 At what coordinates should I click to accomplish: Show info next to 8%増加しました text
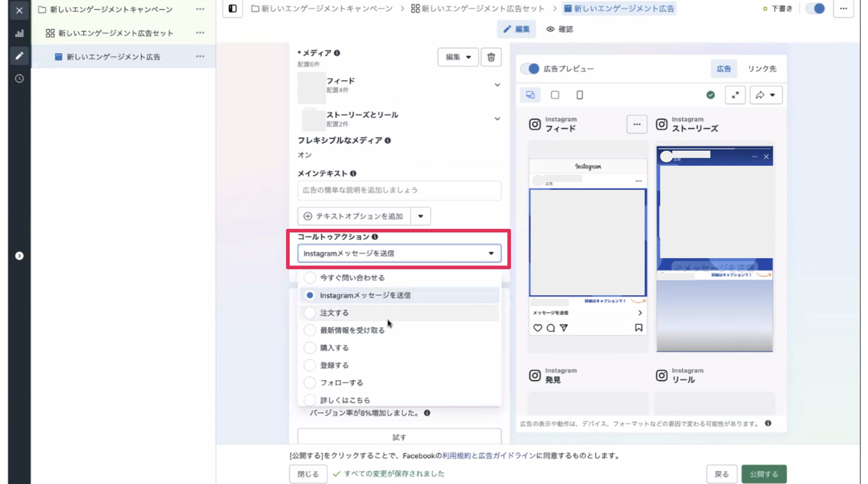click(427, 413)
